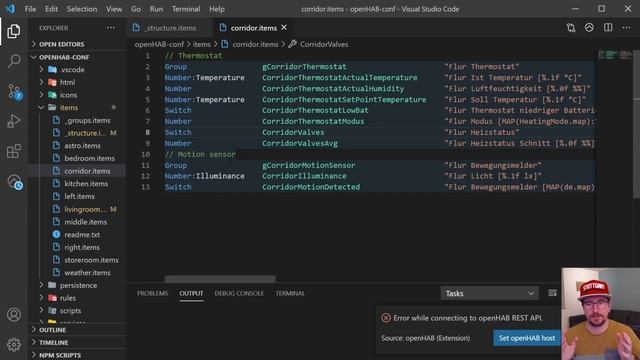The image size is (640, 360).
Task: Click the Set openHAB host button
Action: point(527,338)
